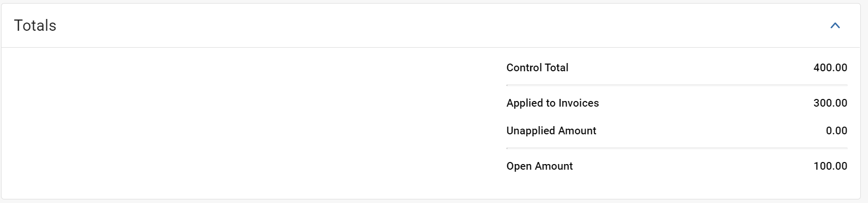Click the divider line below Control Total

[x=677, y=85]
